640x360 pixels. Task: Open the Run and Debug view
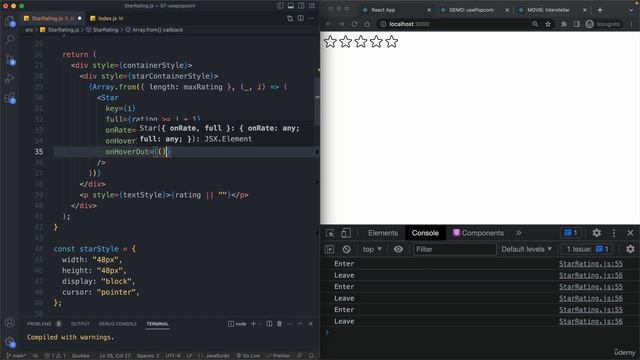pyautogui.click(x=10, y=78)
